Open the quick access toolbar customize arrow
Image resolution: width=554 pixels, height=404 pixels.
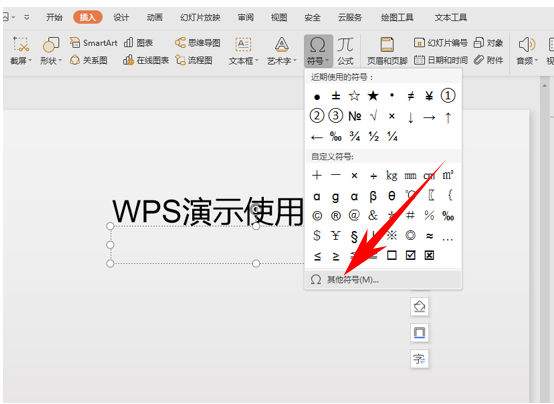pyautogui.click(x=26, y=17)
